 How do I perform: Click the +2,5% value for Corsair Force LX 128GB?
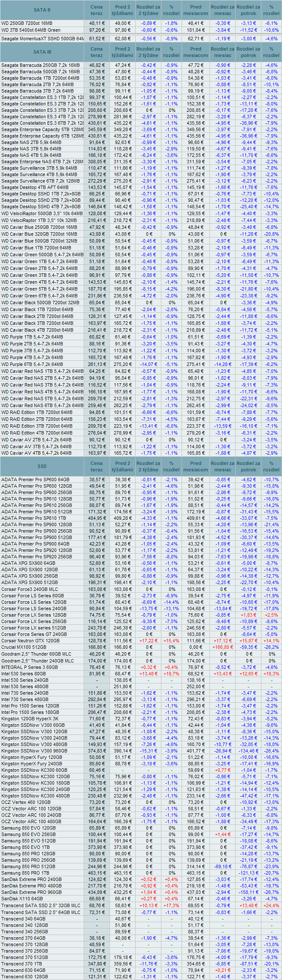pyautogui.click(x=271, y=615)
